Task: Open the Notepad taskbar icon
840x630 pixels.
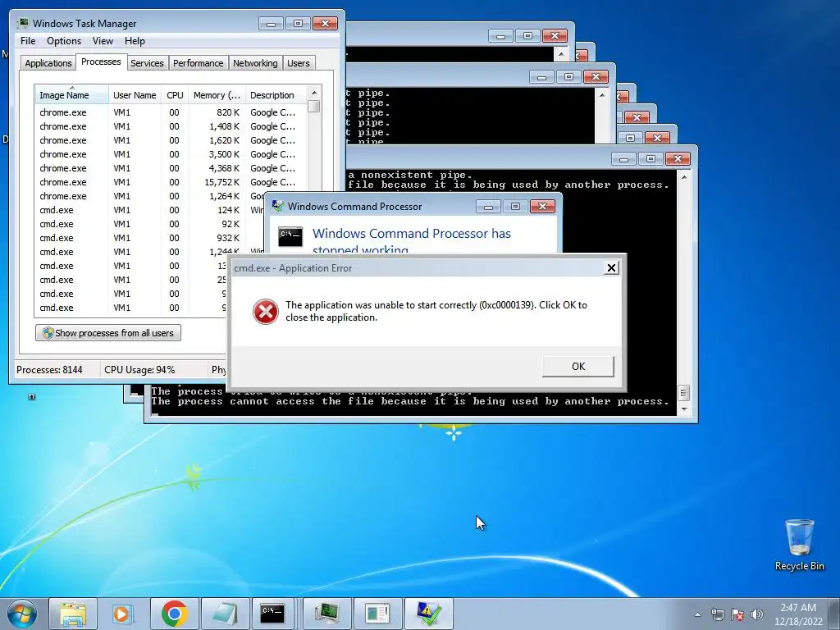Action: pos(224,614)
